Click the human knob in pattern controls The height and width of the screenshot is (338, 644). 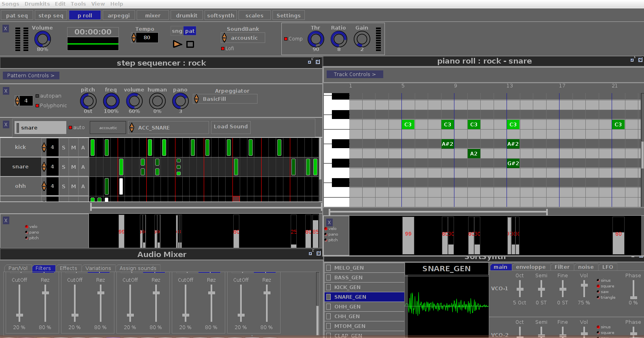157,101
